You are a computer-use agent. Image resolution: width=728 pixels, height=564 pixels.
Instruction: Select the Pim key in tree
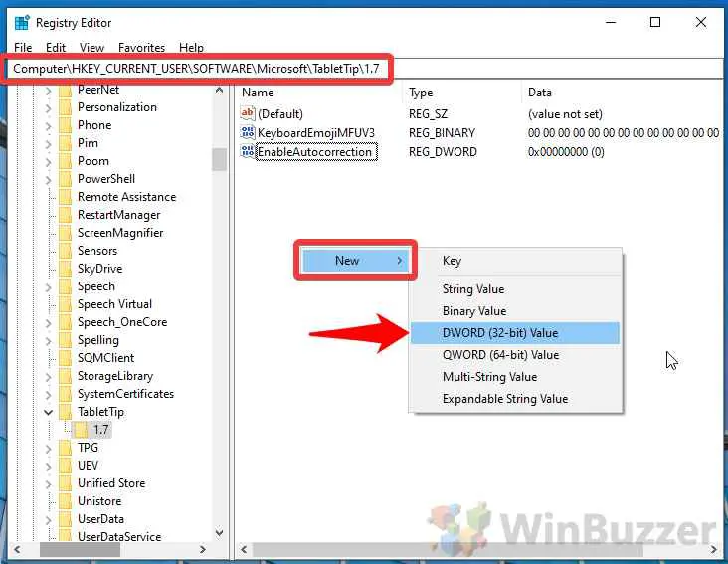[x=88, y=143]
